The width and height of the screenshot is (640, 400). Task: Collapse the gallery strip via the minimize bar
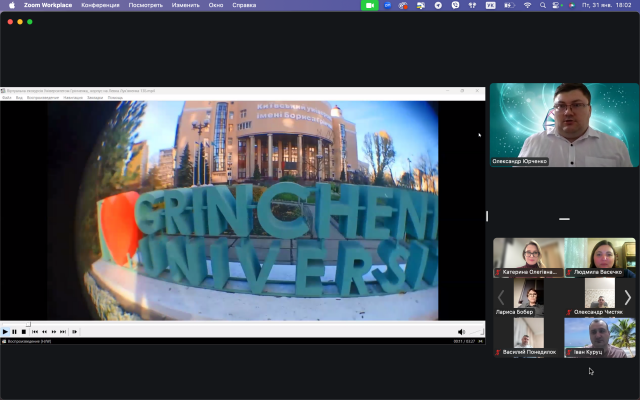pos(564,219)
